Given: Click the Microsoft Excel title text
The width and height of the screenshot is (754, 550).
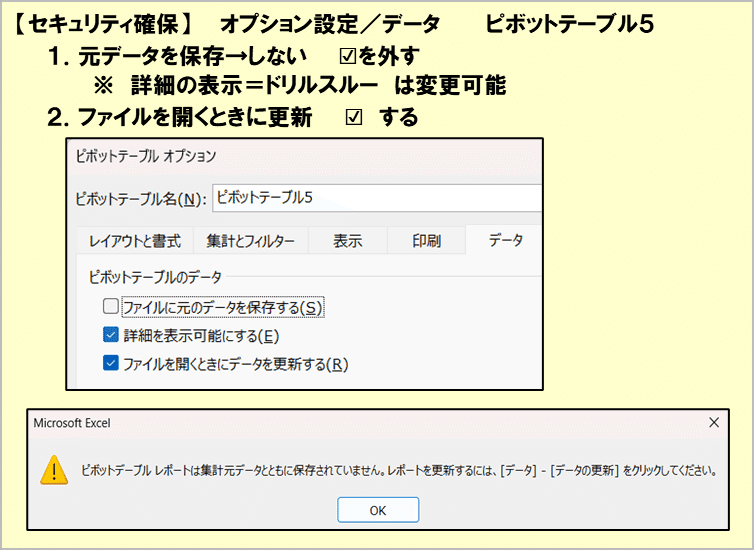Looking at the screenshot, I should pyautogui.click(x=72, y=423).
